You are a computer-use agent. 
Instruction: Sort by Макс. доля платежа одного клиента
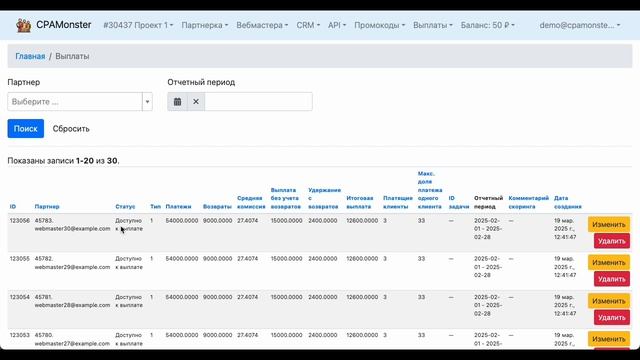[x=430, y=190]
